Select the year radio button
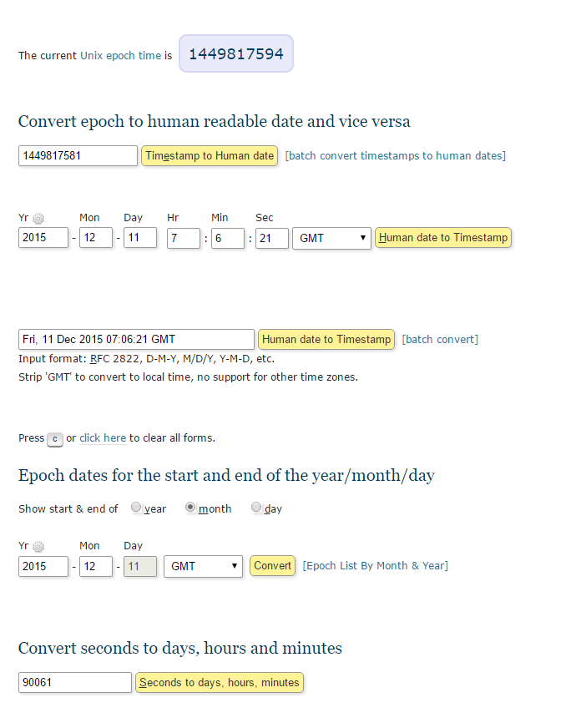This screenshot has width=586, height=728. (x=136, y=508)
